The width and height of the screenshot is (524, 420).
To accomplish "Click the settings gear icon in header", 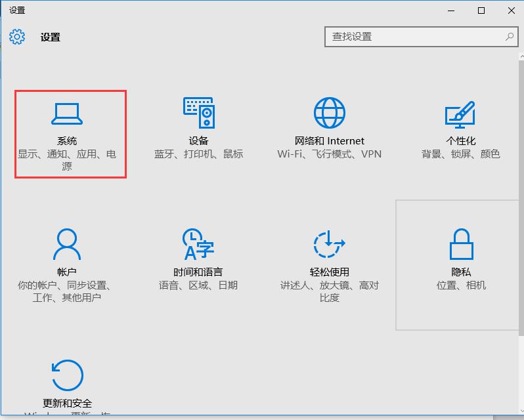I will tap(17, 37).
